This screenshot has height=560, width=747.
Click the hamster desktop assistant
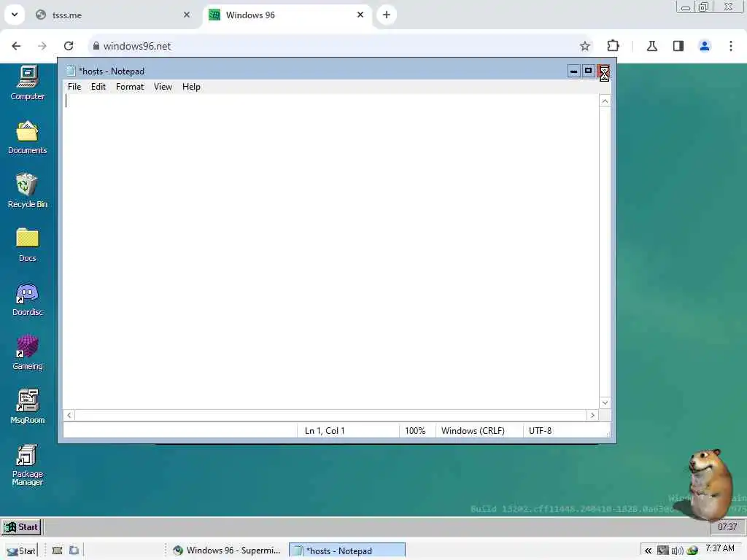coord(709,485)
